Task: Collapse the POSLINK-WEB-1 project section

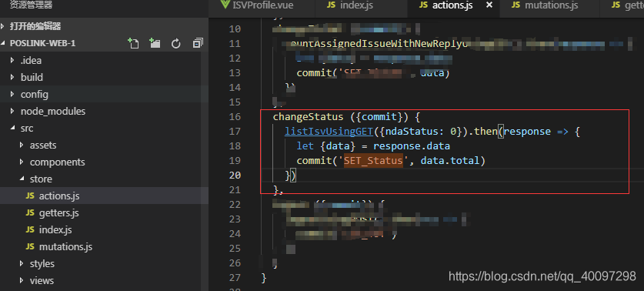Action: pyautogui.click(x=42, y=43)
